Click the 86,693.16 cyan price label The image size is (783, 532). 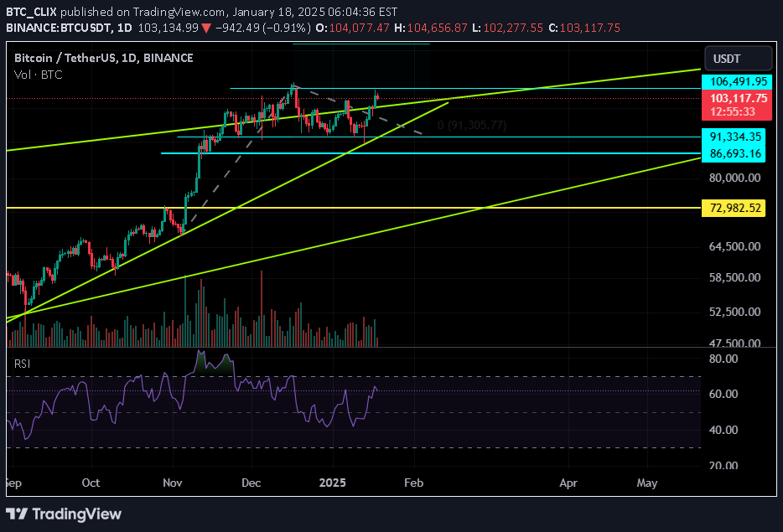point(734,153)
